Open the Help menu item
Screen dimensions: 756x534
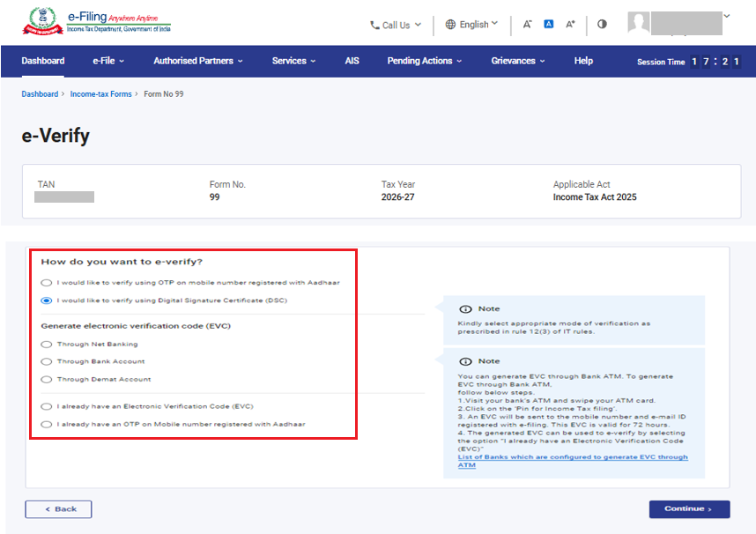(583, 61)
